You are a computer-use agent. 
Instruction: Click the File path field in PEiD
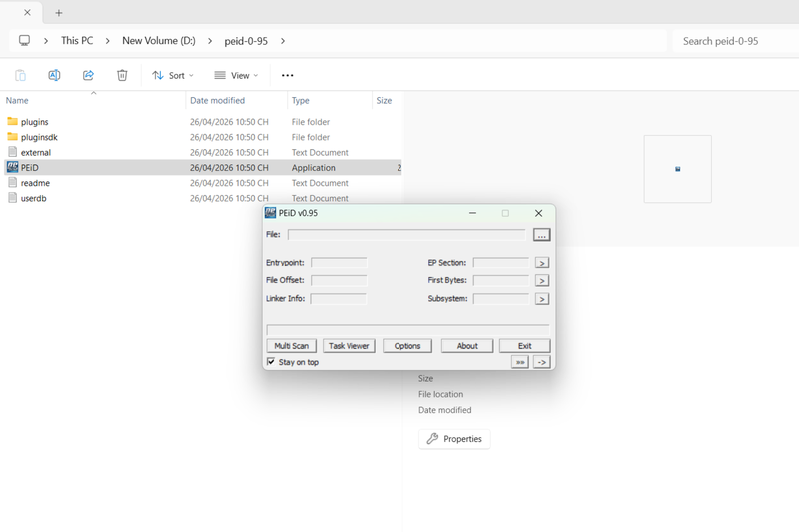coord(406,235)
